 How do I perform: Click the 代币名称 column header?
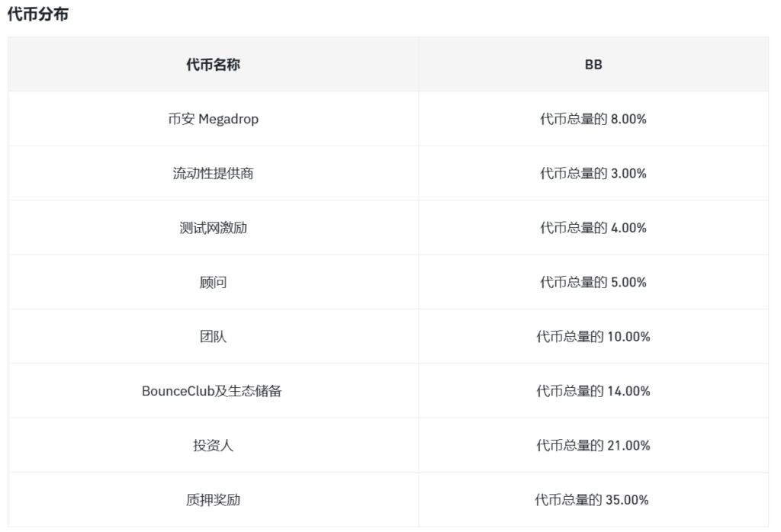click(x=213, y=65)
